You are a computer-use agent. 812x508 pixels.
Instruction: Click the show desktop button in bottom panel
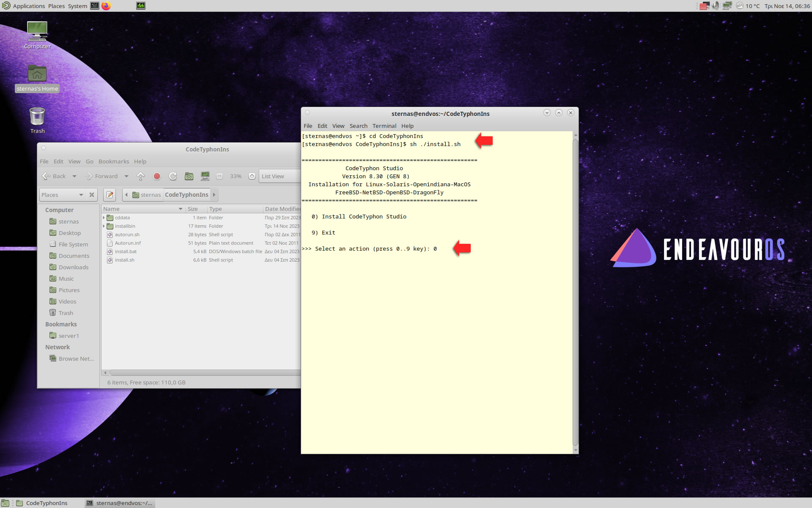5,503
